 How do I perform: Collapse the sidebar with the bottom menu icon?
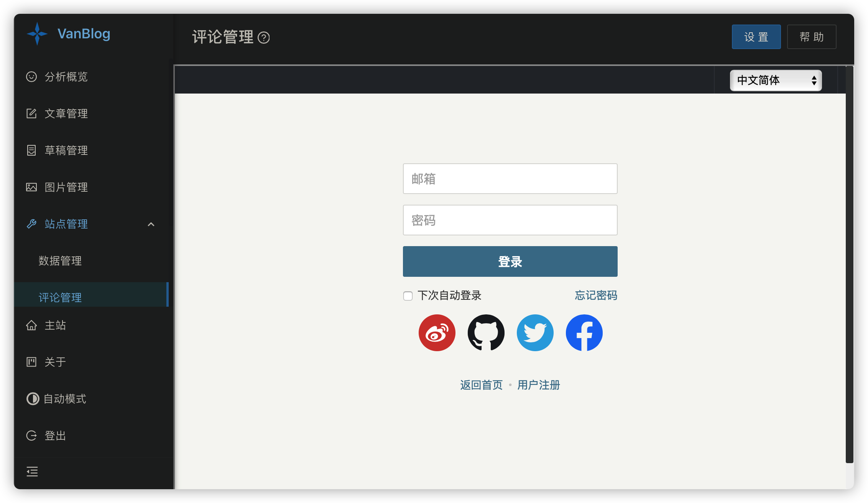32,472
